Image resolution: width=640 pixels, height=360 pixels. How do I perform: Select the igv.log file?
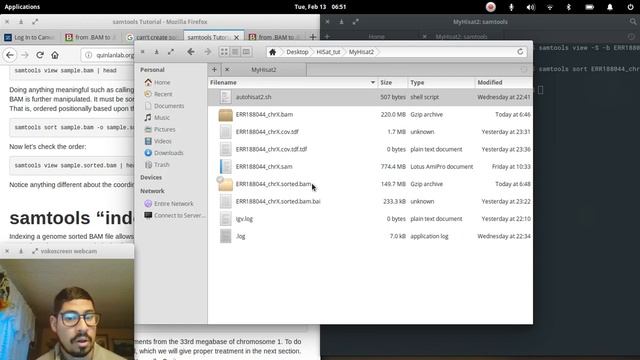coord(370,219)
